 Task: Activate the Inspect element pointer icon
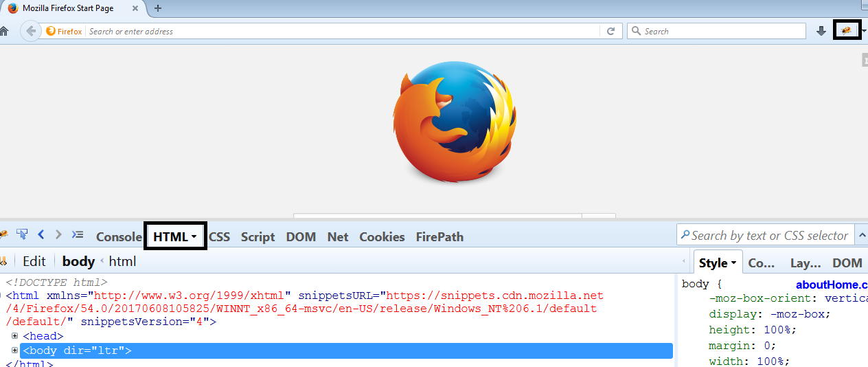[21, 234]
